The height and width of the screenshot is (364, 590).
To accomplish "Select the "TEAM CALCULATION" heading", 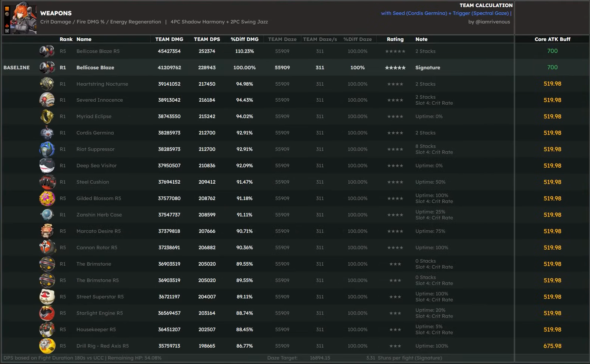I will [486, 5].
